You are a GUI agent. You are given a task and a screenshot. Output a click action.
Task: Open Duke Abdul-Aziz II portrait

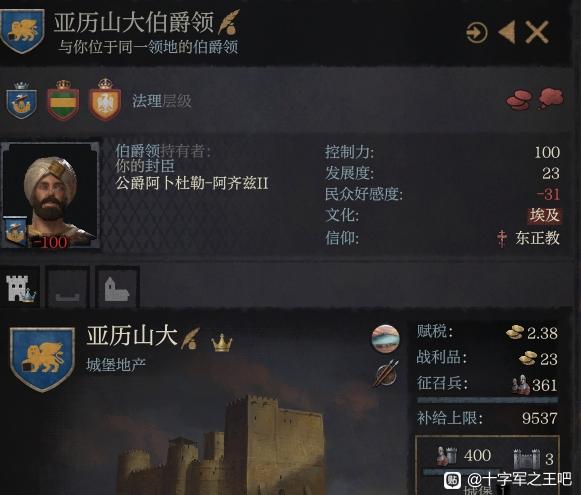click(50, 195)
